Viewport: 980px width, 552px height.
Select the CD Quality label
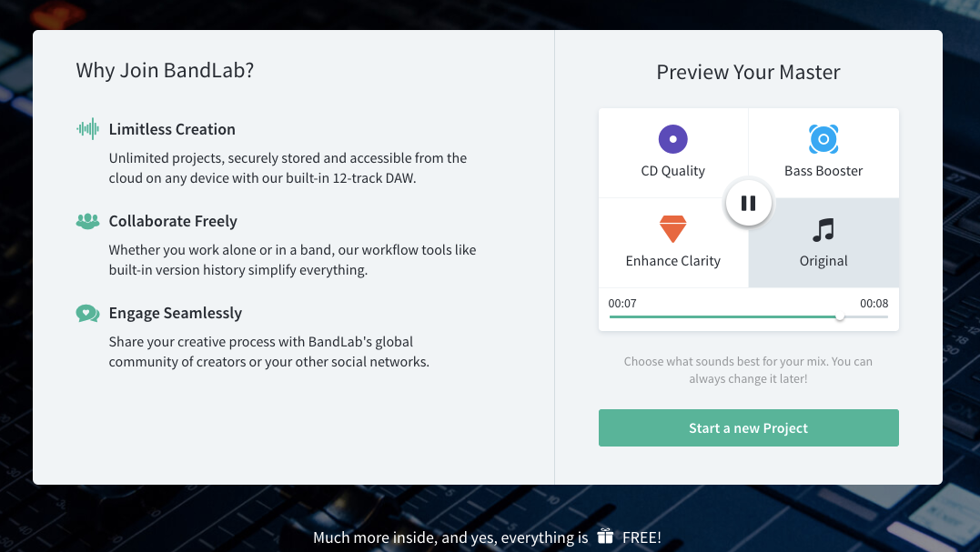(x=672, y=171)
